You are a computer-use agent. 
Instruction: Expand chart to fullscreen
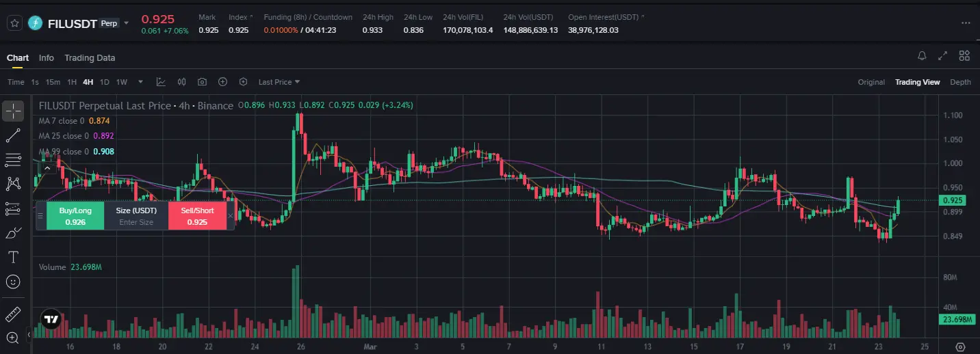[x=942, y=56]
